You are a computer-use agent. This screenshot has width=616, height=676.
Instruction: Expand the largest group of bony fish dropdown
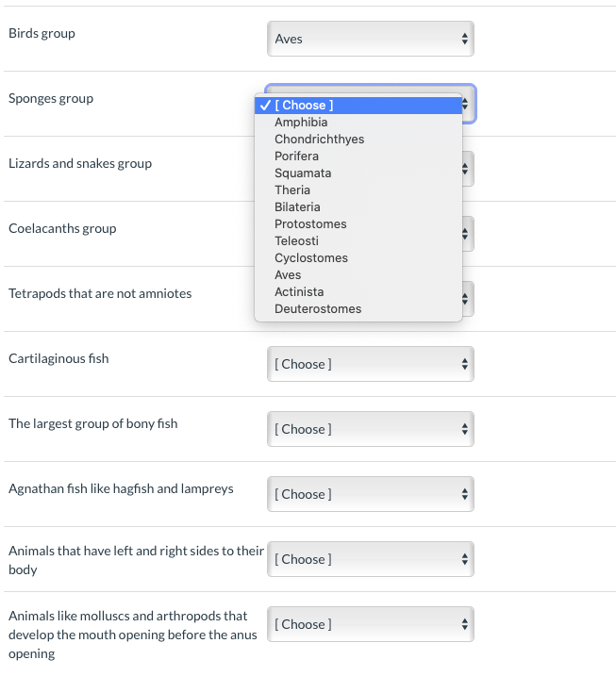(x=370, y=429)
